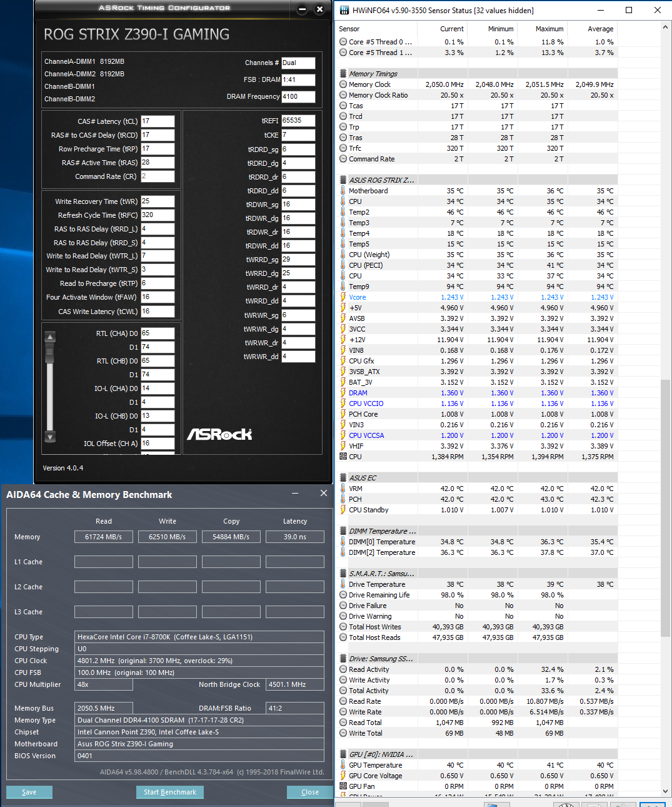Screen dimensions: 672x807
Task: Click the Motherboard thermometer icon
Action: 343,191
